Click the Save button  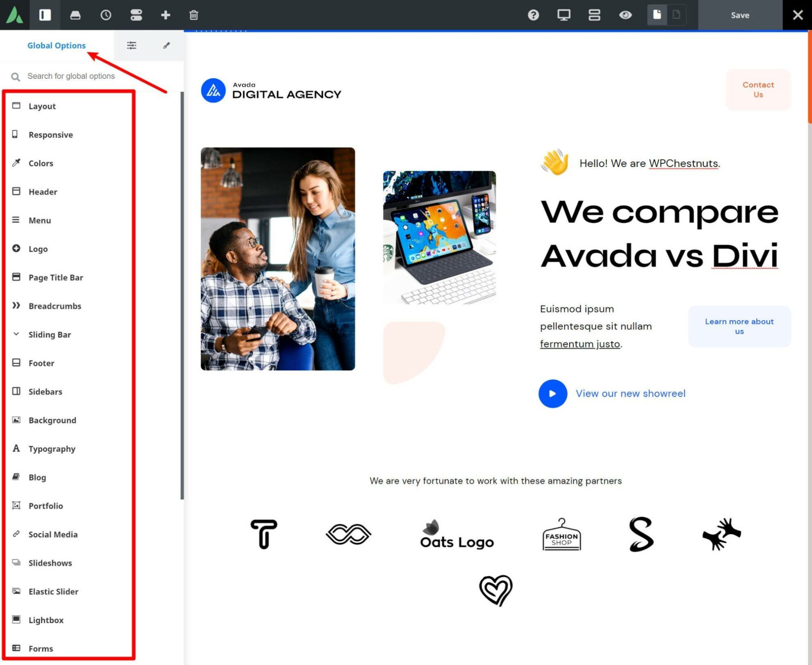pyautogui.click(x=740, y=15)
